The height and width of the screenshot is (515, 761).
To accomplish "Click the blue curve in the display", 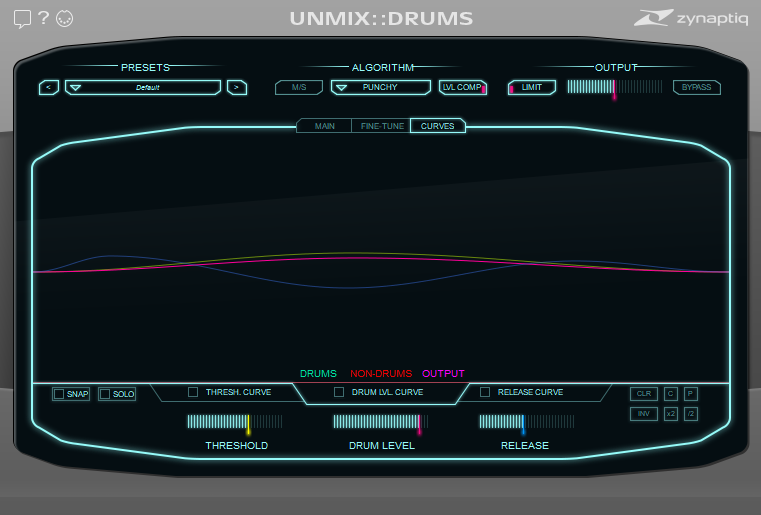I will coord(347,287).
